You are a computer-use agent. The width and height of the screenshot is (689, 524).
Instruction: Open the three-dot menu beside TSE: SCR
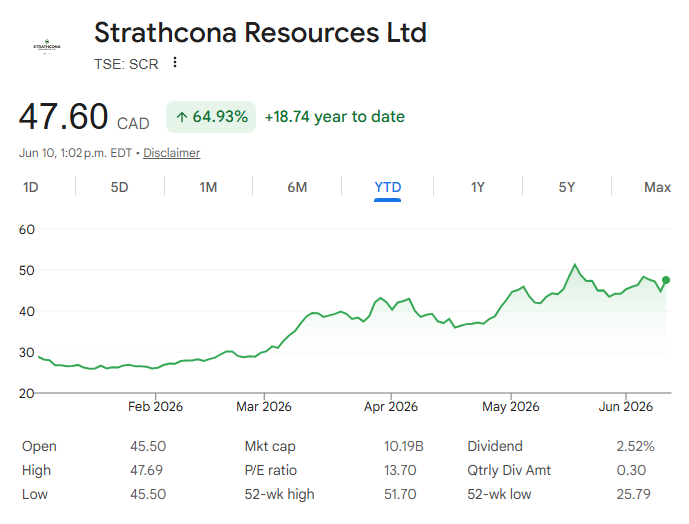tap(175, 62)
